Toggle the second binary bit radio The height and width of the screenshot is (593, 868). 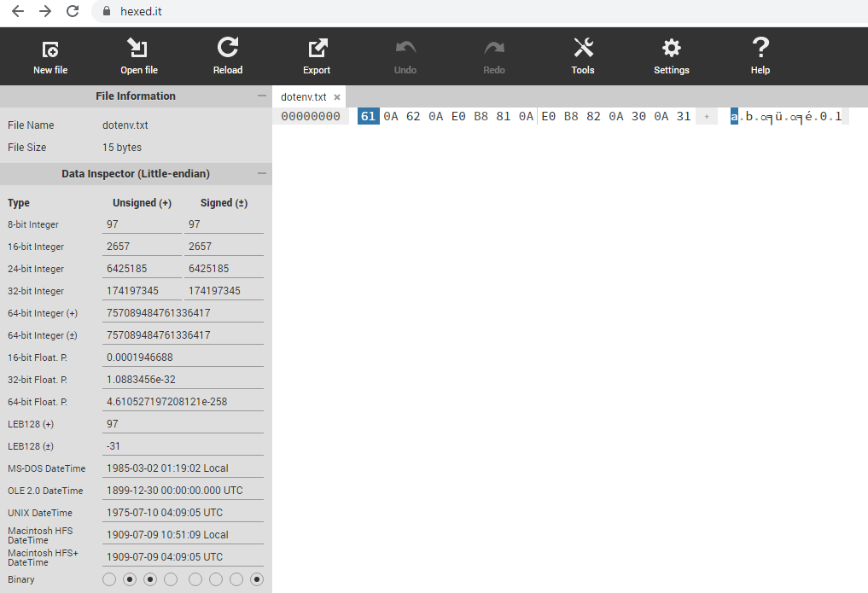130,580
